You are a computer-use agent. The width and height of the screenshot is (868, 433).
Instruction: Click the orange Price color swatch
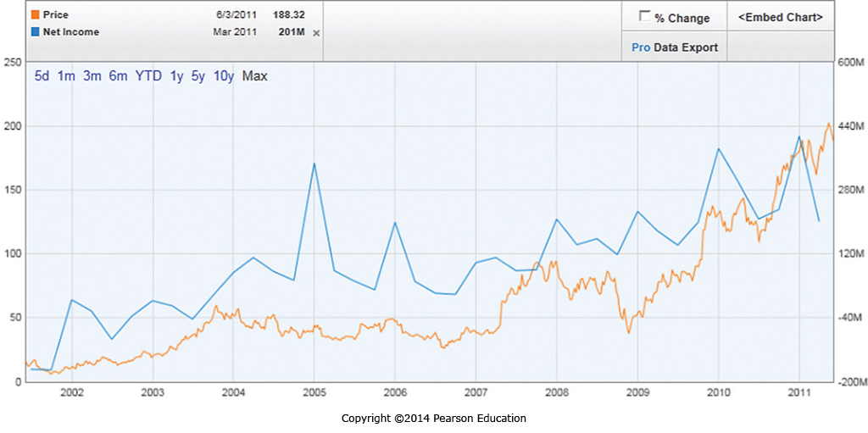tap(34, 15)
